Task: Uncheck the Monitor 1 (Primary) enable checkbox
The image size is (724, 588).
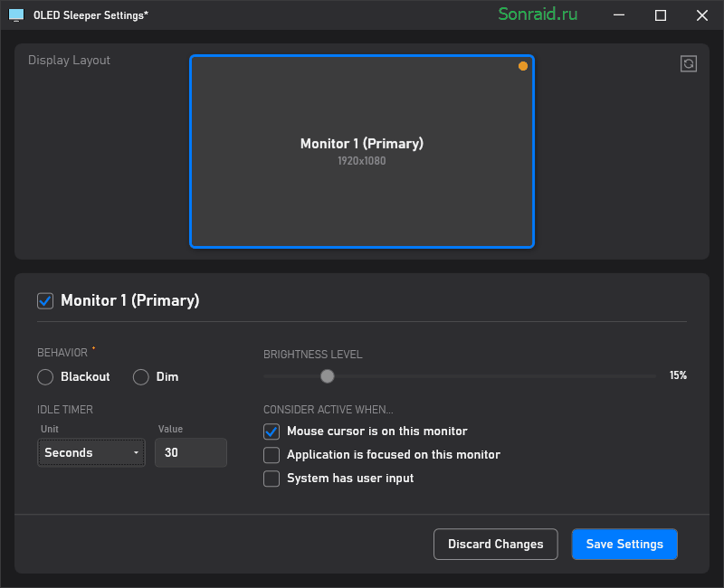Action: point(45,301)
